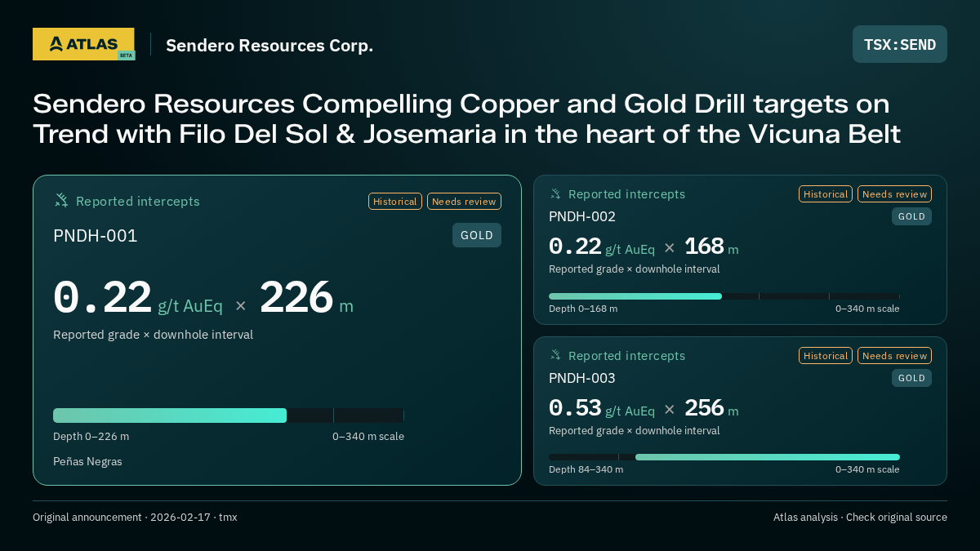
Task: Click the PNDH-001 depth interval bar
Action: 229,415
